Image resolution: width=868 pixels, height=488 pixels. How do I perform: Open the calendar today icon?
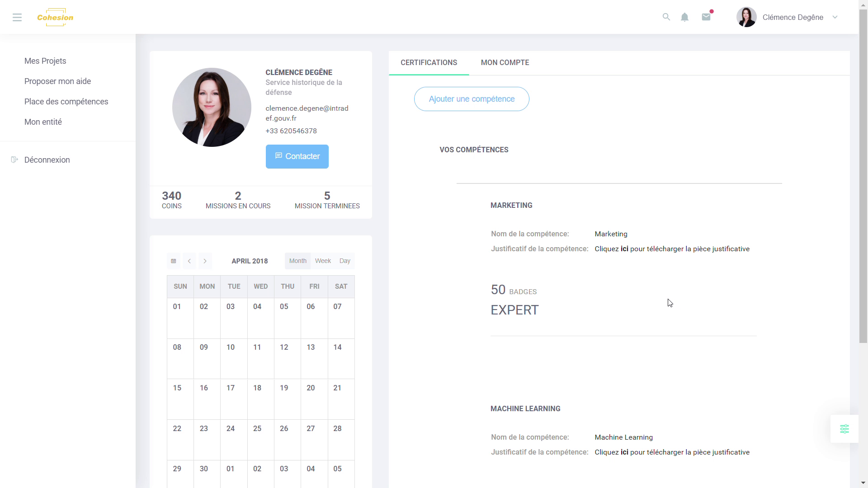pyautogui.click(x=173, y=261)
